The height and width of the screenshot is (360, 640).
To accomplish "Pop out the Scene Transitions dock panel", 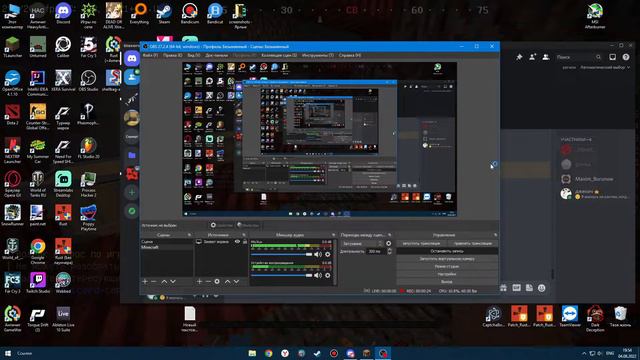I will coord(389,235).
